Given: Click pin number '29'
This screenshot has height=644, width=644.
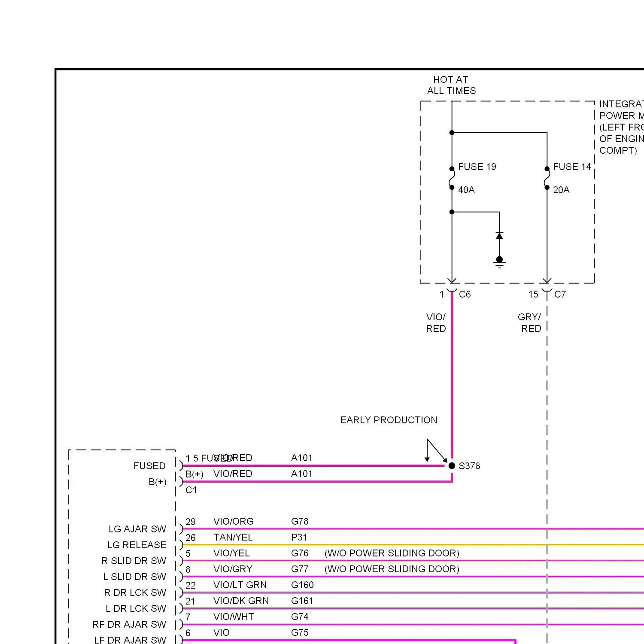Looking at the screenshot, I should coord(191,522).
